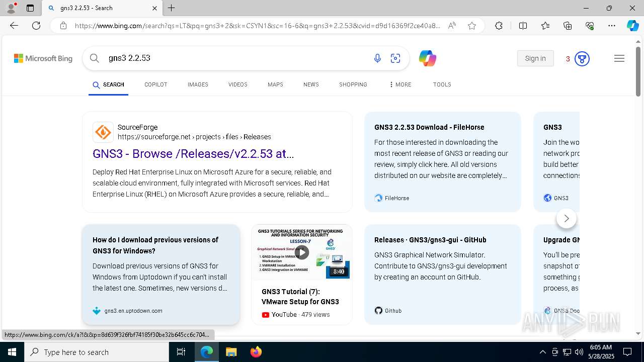
Task: Open the Favorites list
Action: (545, 26)
